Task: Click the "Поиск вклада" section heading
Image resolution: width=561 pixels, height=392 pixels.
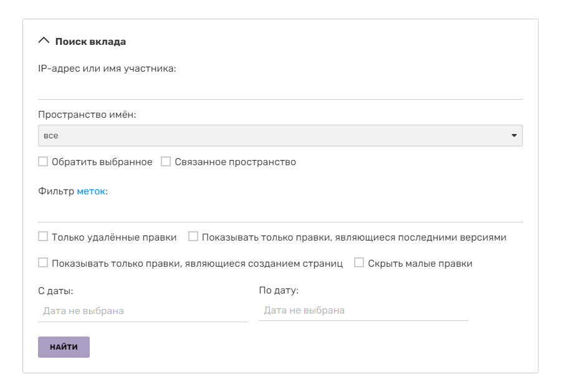Action: pyautogui.click(x=90, y=42)
